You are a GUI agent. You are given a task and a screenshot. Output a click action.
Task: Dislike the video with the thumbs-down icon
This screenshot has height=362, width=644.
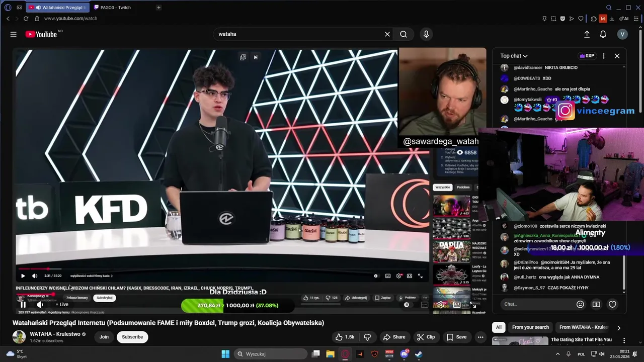[367, 337]
